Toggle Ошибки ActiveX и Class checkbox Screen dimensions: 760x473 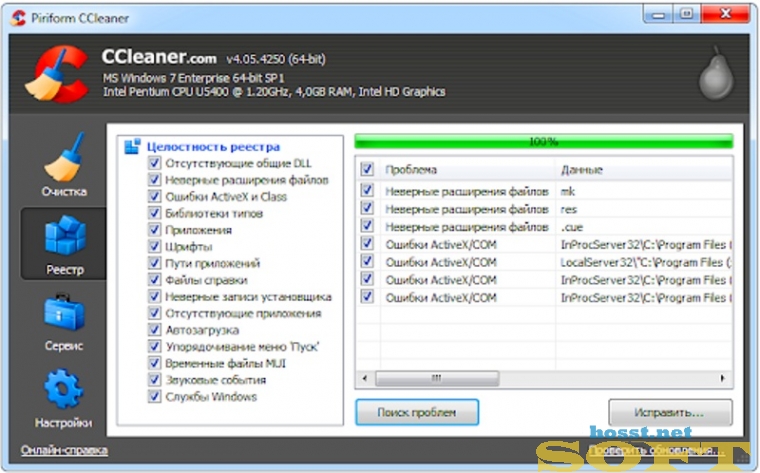point(154,196)
